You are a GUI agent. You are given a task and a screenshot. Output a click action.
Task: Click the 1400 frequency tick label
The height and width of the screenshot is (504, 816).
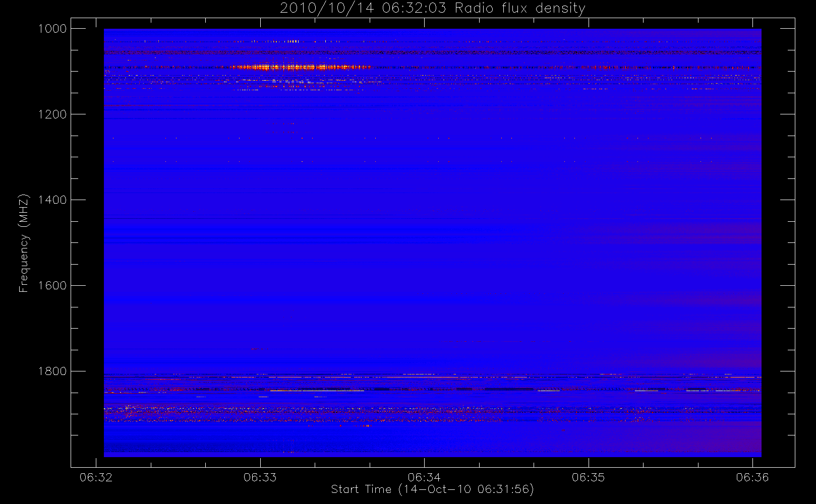coord(52,200)
